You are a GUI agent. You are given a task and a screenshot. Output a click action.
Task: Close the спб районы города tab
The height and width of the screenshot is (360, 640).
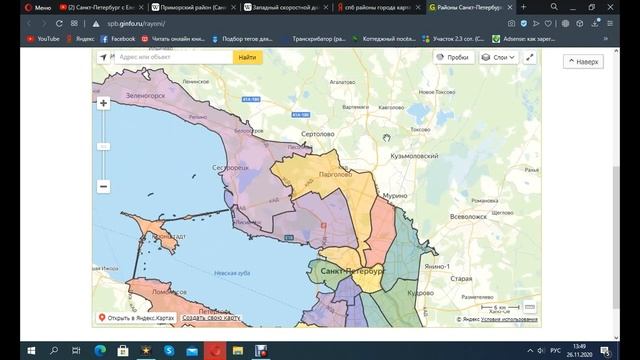pos(418,7)
